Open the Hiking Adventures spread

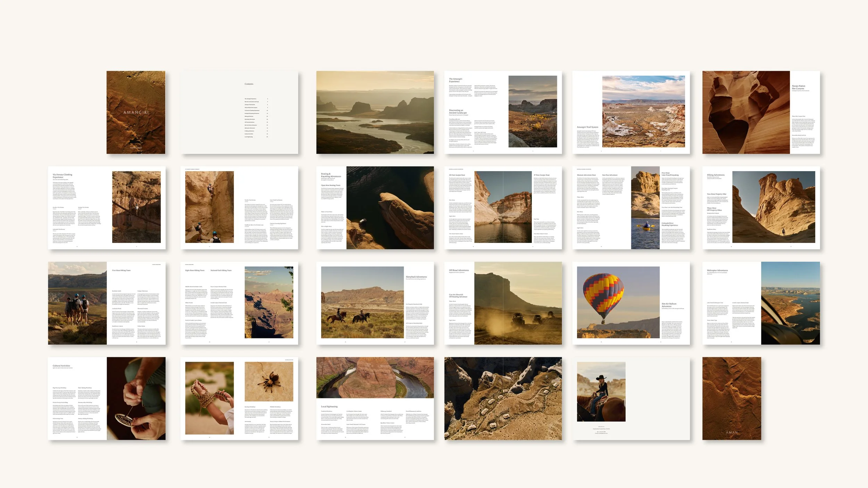[761, 208]
